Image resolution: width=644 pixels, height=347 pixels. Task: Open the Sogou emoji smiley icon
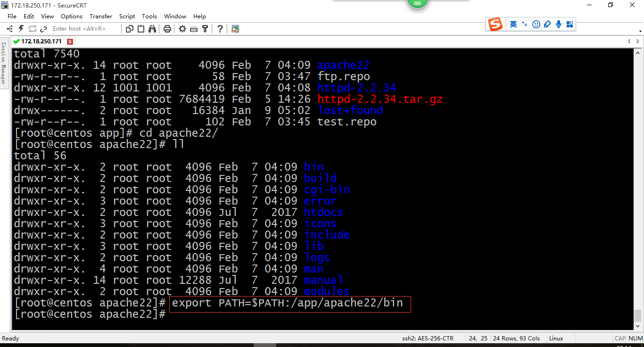(536, 24)
